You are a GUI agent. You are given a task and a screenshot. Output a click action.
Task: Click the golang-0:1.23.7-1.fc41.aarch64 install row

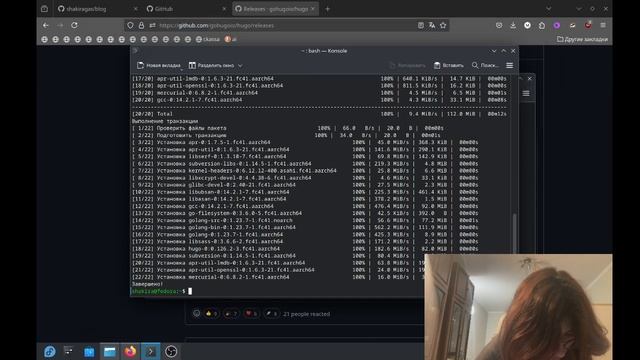[304, 234]
